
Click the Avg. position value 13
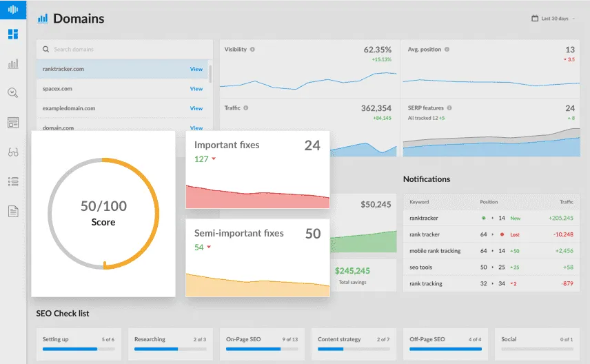pyautogui.click(x=570, y=50)
